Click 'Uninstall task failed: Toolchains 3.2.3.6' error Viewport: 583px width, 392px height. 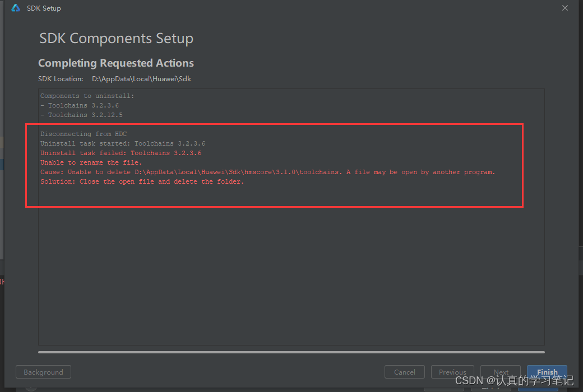click(x=121, y=153)
